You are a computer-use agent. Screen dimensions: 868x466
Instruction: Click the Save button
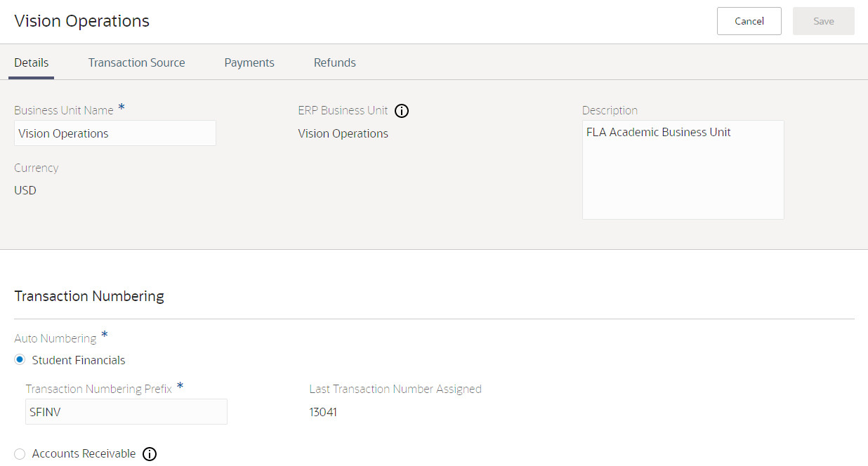[823, 21]
